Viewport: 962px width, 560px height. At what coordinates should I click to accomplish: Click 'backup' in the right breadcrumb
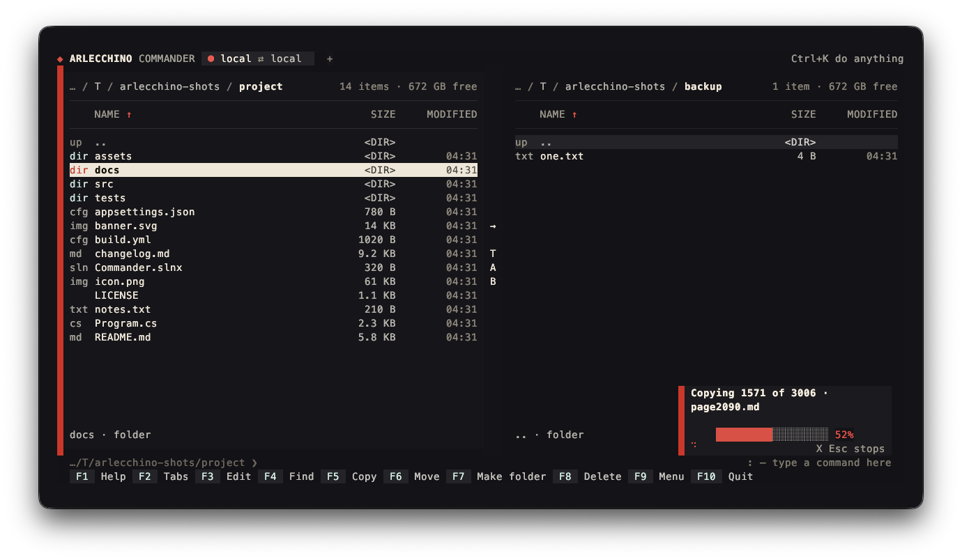[703, 86]
